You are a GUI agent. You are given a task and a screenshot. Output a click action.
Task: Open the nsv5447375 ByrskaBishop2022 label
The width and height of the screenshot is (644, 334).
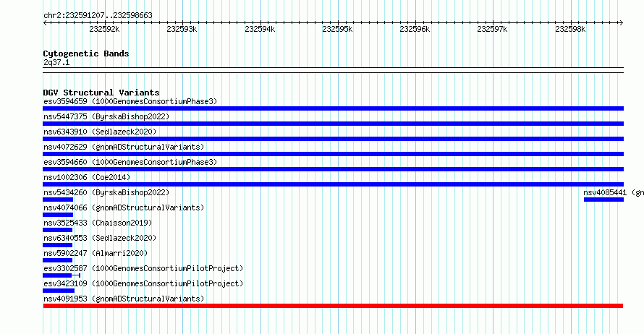click(x=106, y=116)
